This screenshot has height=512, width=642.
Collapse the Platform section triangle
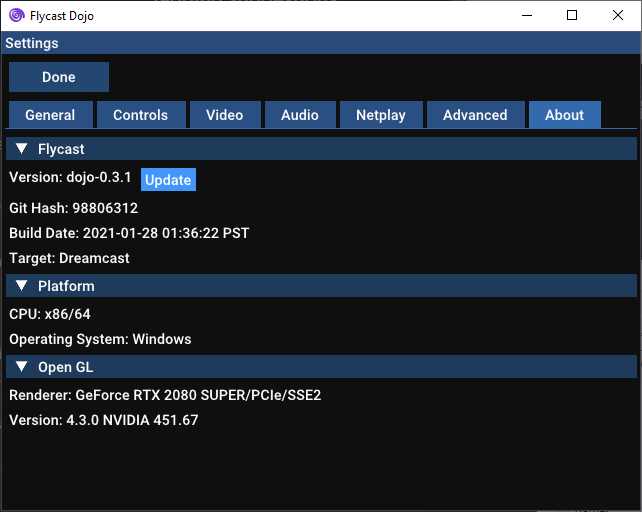tap(22, 285)
